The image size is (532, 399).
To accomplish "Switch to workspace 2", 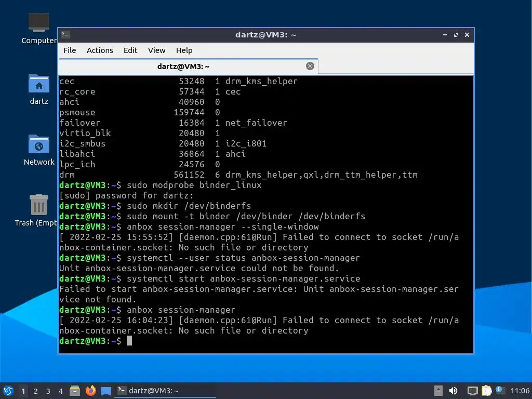I will [36, 391].
